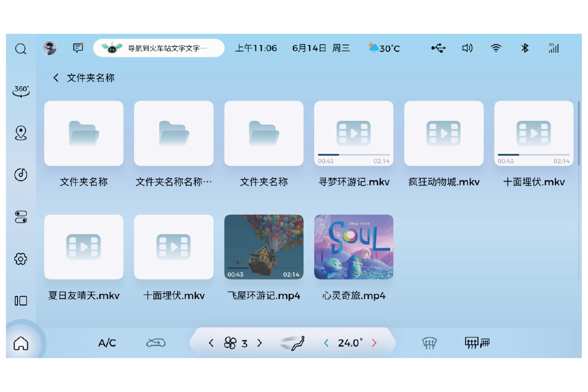Click the 飞屋环游记.mp4 file name
This screenshot has height=392, width=588.
pos(264,296)
